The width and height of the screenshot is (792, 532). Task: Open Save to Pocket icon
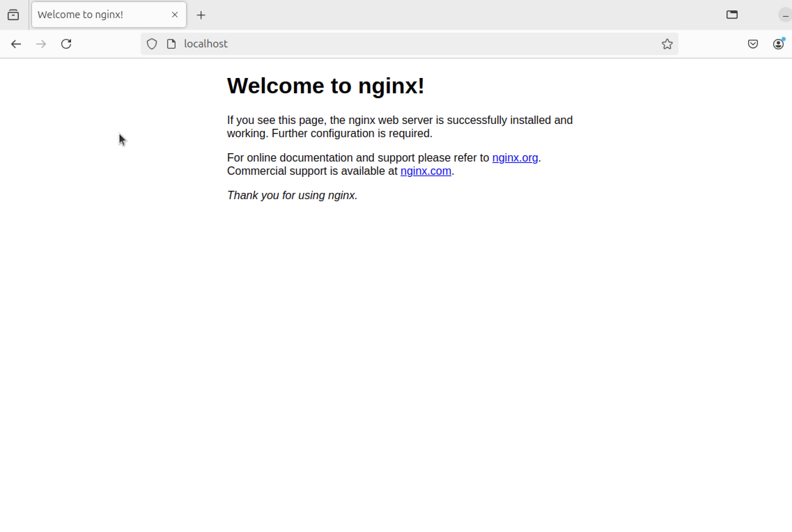coord(753,44)
